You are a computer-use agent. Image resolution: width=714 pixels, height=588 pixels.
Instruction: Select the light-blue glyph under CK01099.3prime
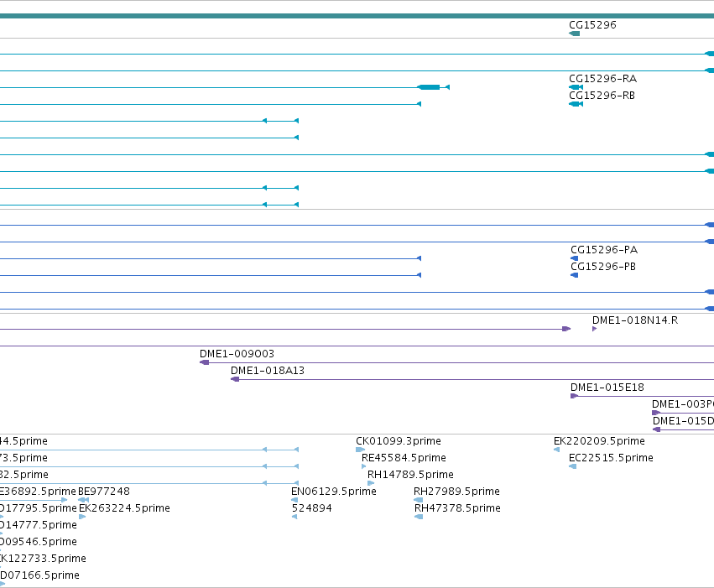(360, 450)
